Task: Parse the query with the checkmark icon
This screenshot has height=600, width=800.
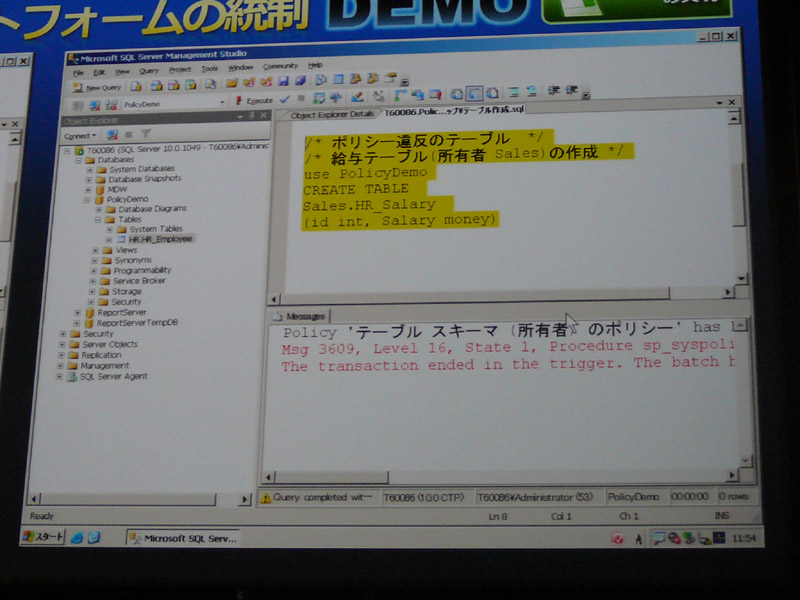Action: pos(285,99)
